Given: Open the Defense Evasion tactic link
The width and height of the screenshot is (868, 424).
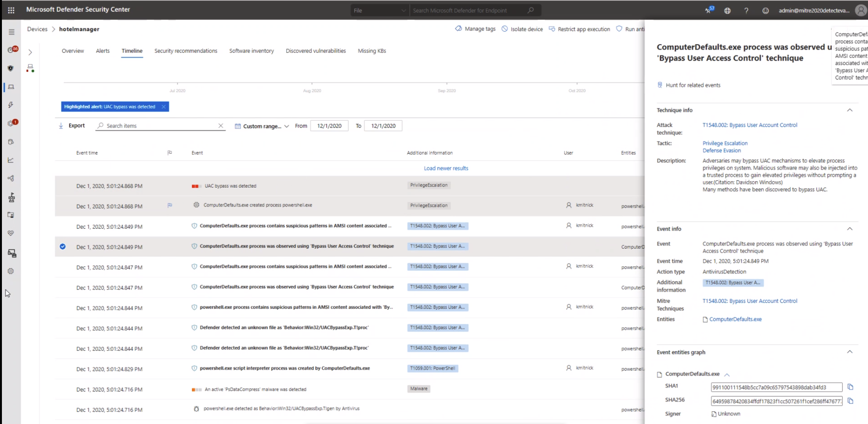Looking at the screenshot, I should [x=722, y=151].
